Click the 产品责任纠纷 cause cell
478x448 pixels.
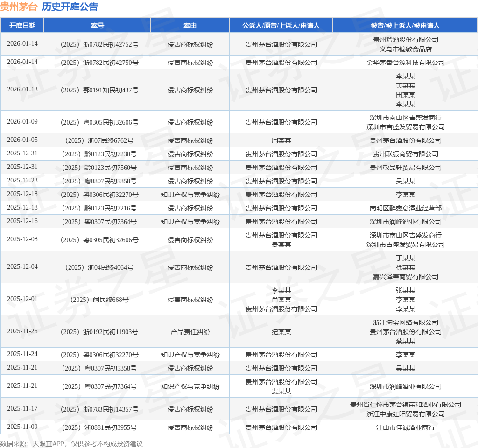pyautogui.click(x=190, y=332)
